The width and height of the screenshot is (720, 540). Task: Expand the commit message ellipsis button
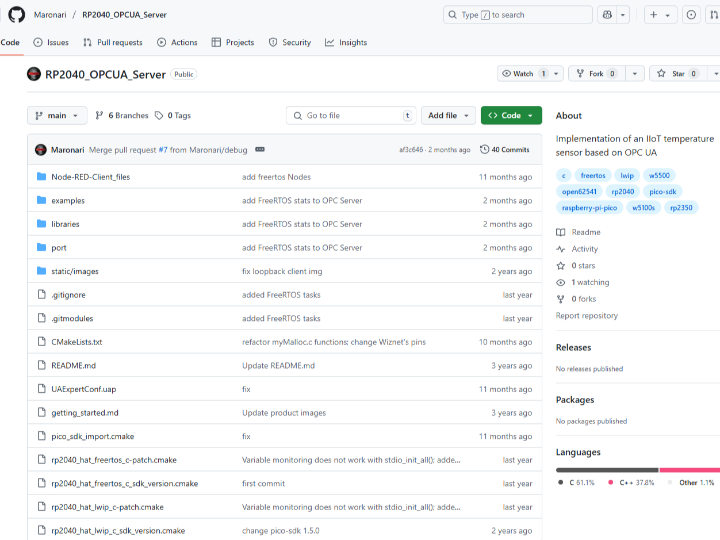(x=260, y=150)
